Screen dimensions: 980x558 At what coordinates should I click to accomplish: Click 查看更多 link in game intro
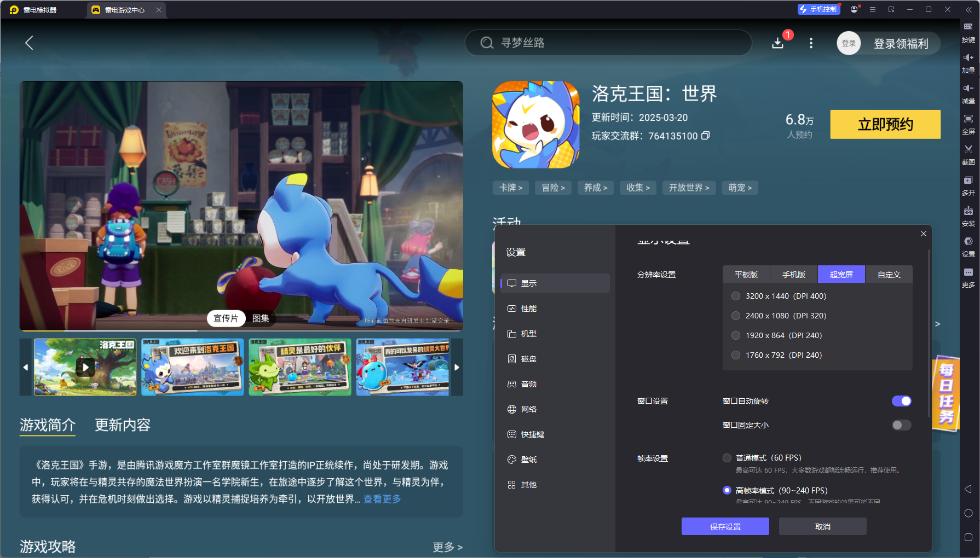(x=382, y=499)
